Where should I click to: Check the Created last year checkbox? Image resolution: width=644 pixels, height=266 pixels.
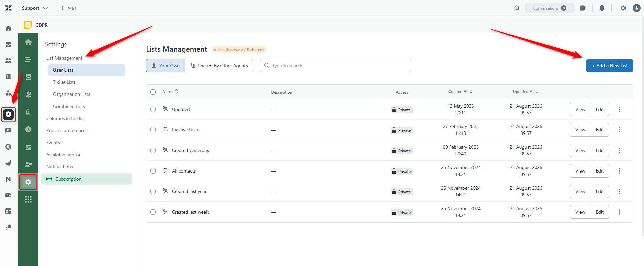click(153, 191)
